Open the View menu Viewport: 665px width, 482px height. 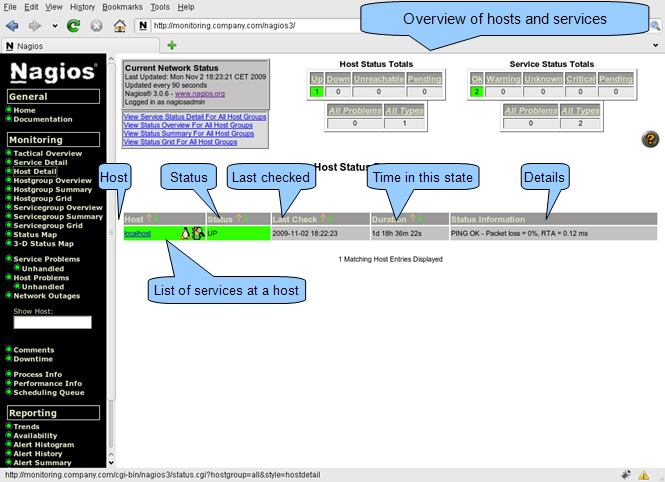click(54, 7)
